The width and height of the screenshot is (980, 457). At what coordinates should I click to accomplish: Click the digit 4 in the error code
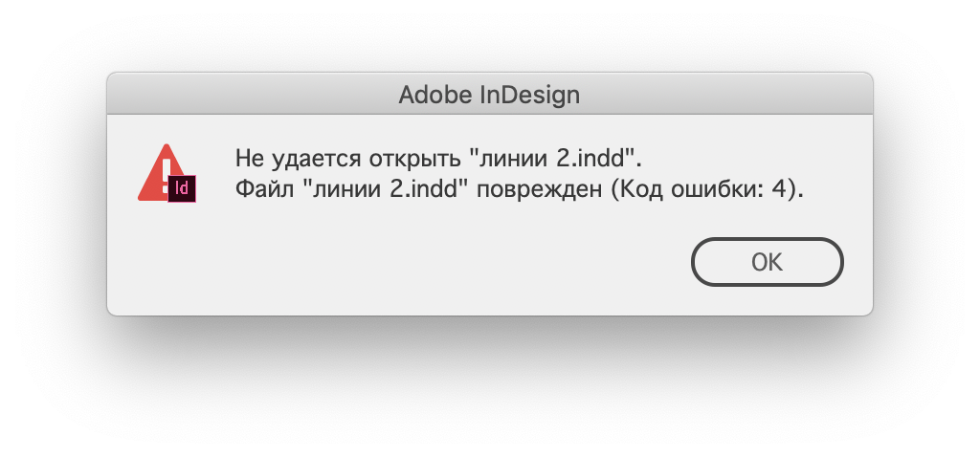click(x=778, y=189)
